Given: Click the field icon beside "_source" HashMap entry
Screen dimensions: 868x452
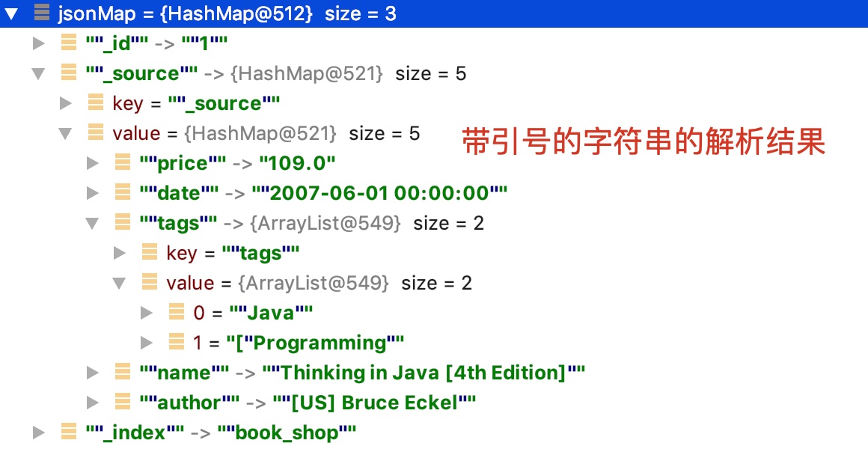Looking at the screenshot, I should (x=69, y=72).
